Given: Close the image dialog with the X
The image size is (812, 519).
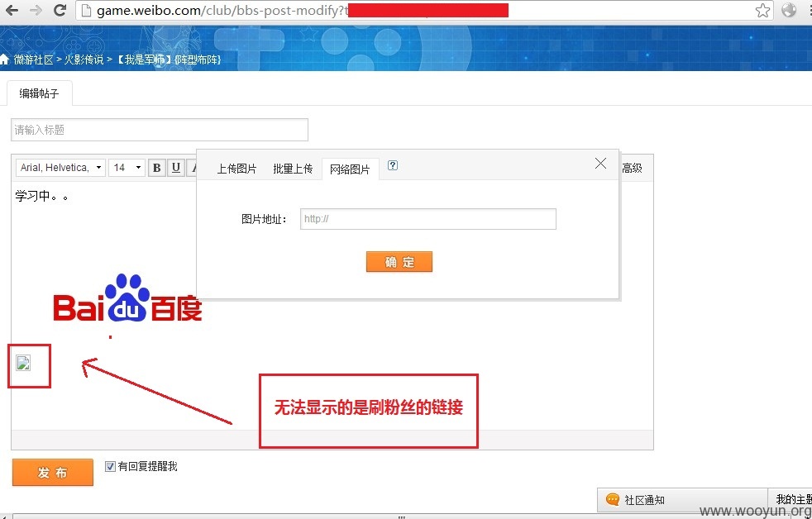Looking at the screenshot, I should (x=600, y=164).
